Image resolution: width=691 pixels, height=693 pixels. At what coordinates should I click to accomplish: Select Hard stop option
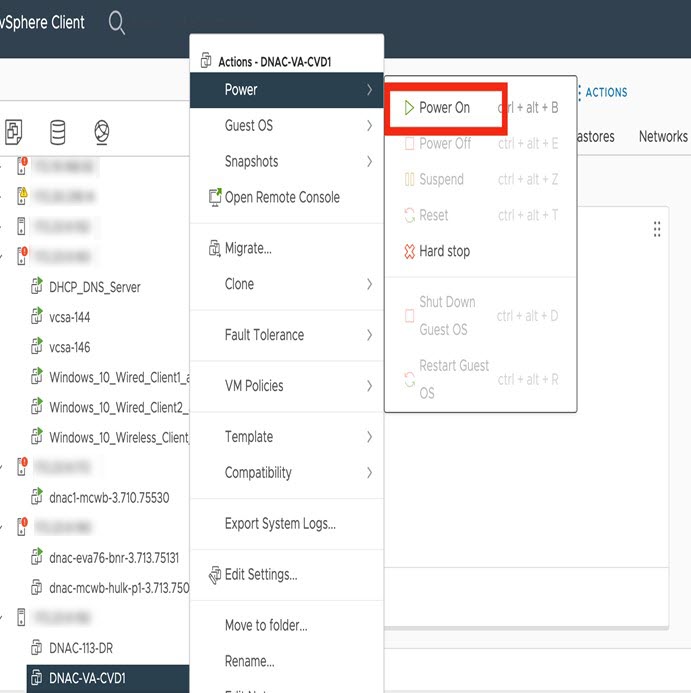coord(481,251)
